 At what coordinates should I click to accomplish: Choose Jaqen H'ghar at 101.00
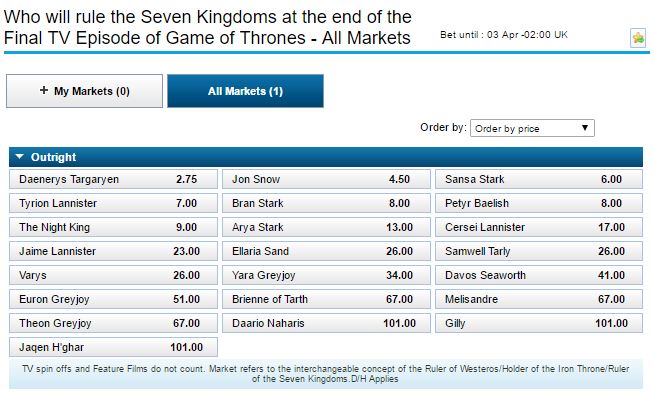click(113, 347)
